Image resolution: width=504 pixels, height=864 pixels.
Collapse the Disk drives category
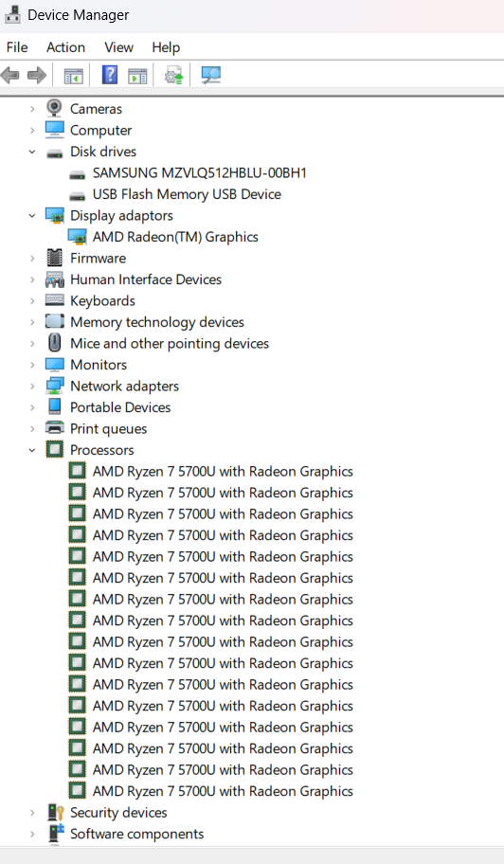[32, 152]
